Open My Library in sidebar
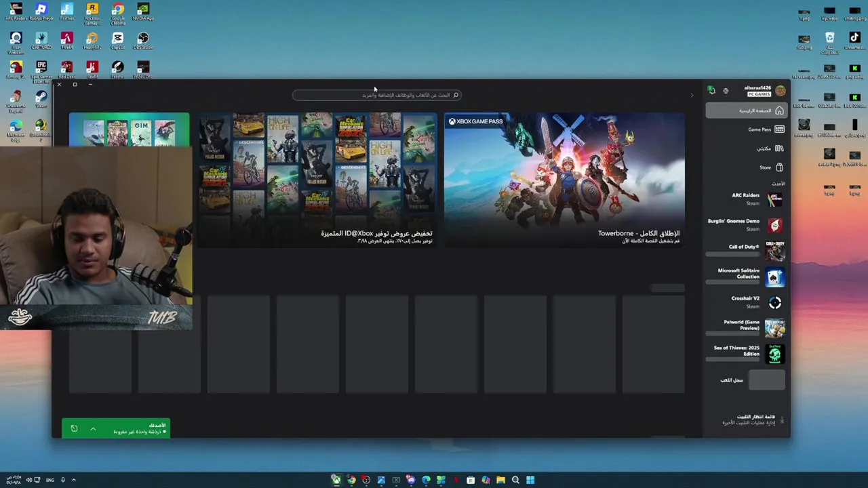 coord(745,148)
